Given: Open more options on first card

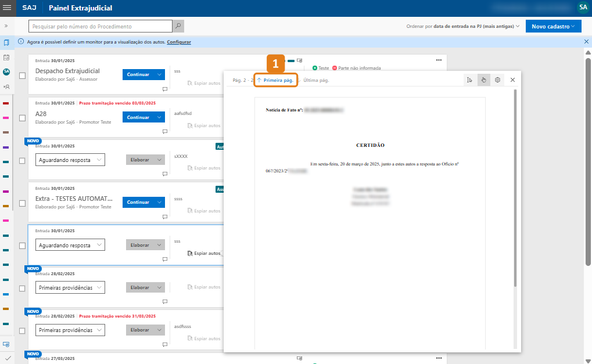Looking at the screenshot, I should (x=439, y=60).
